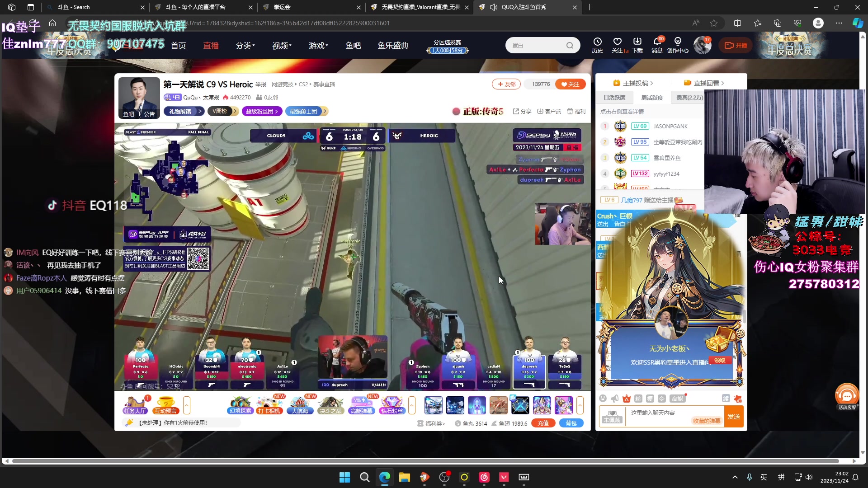The height and width of the screenshot is (488, 868).
Task: Click the 发送 send button
Action: (734, 416)
